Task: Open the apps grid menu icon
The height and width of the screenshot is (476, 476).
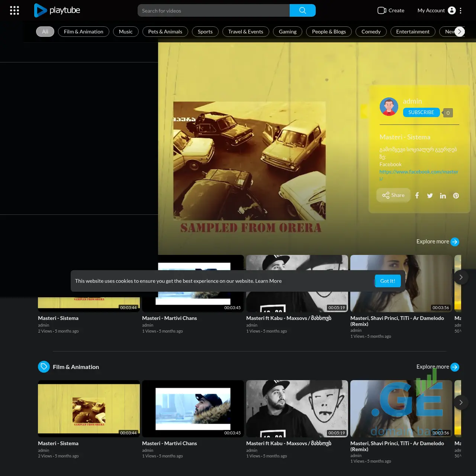Action: pos(15,10)
